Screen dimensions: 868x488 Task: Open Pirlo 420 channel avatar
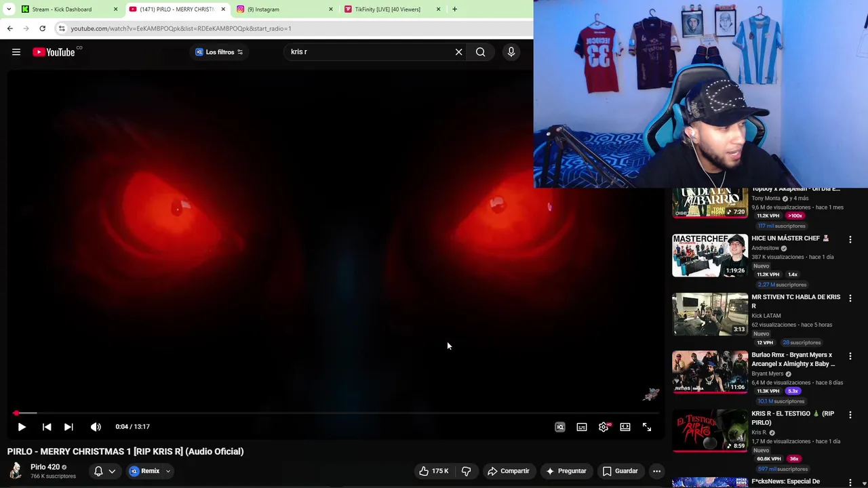(x=16, y=471)
